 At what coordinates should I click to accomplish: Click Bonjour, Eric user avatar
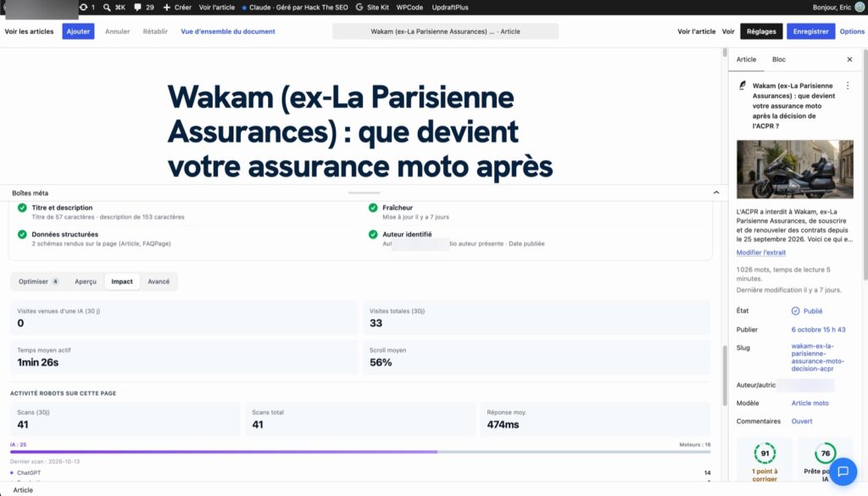point(860,7)
